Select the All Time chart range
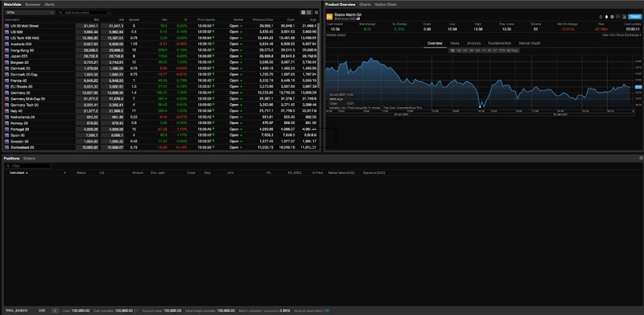Image resolution: width=644 pixels, height=315 pixels. (513, 50)
